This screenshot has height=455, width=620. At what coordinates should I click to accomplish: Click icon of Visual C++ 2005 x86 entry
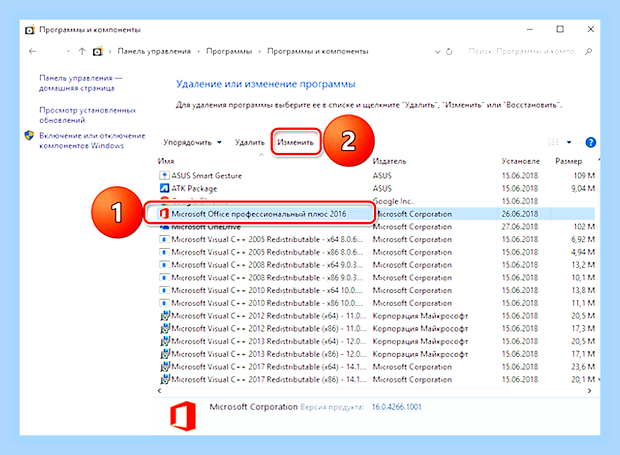click(164, 252)
